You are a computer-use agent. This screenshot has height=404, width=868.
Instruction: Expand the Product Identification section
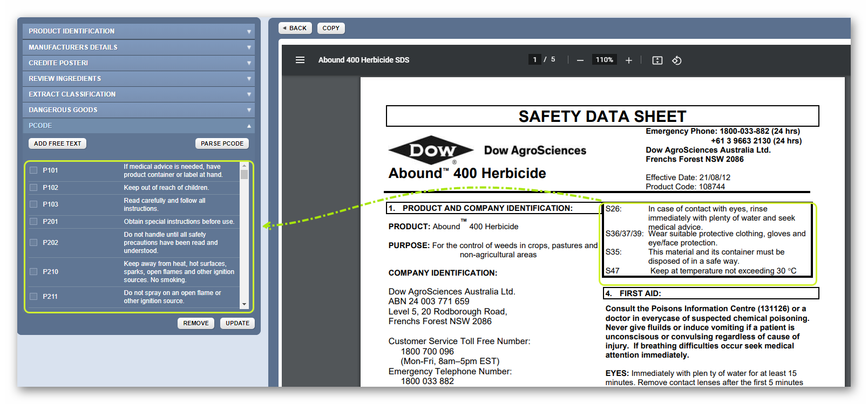click(139, 31)
